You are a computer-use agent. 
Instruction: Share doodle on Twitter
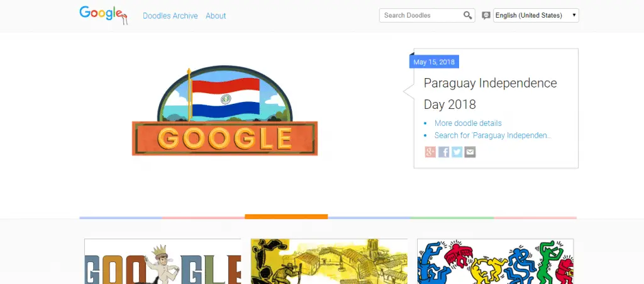457,152
